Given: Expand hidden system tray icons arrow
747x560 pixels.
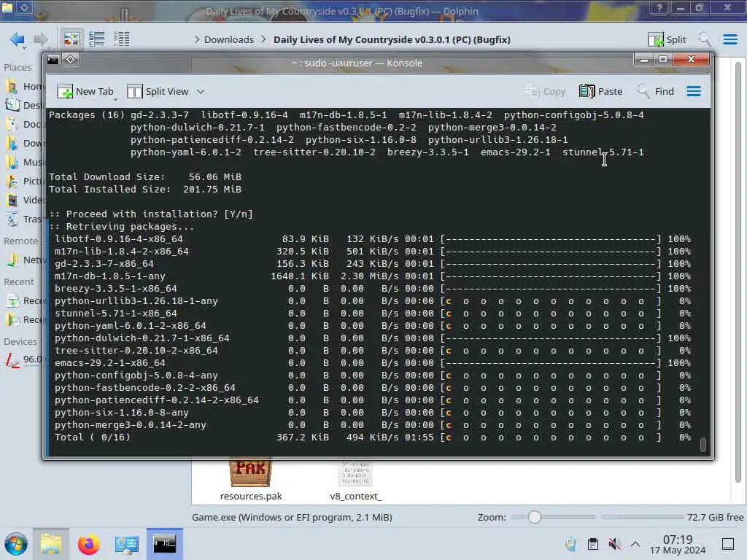Looking at the screenshot, I should point(635,544).
